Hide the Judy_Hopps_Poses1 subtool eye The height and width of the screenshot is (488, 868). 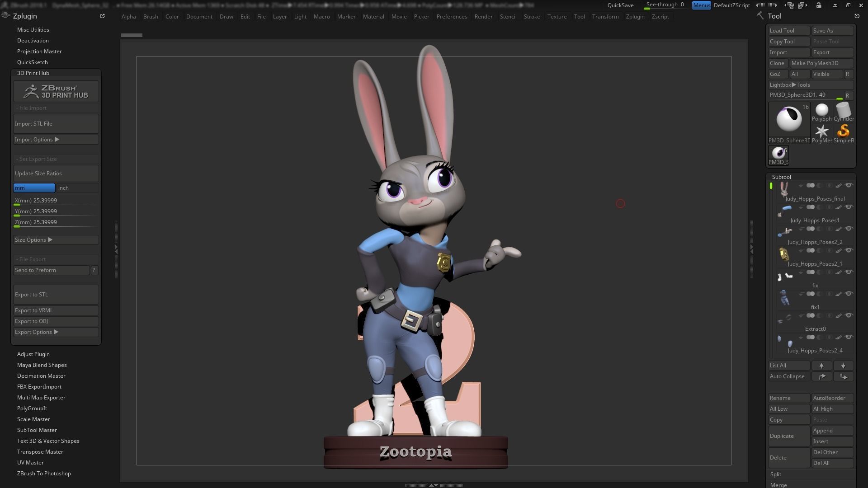849,207
